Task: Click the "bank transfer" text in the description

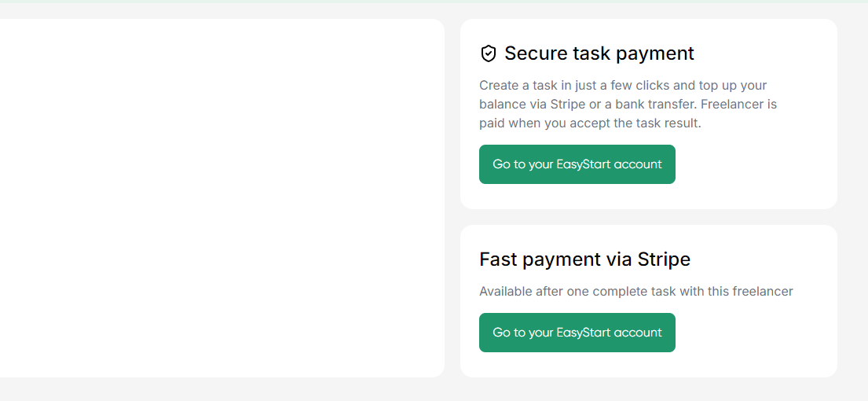Action: point(656,104)
